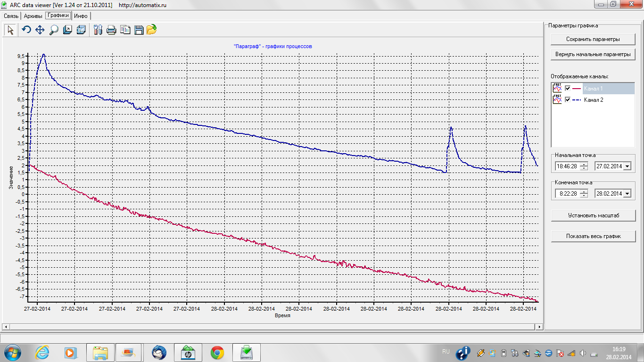Screen dimensions: 644x362
Task: Click chart title Параграф графики процессов
Action: tap(272, 46)
